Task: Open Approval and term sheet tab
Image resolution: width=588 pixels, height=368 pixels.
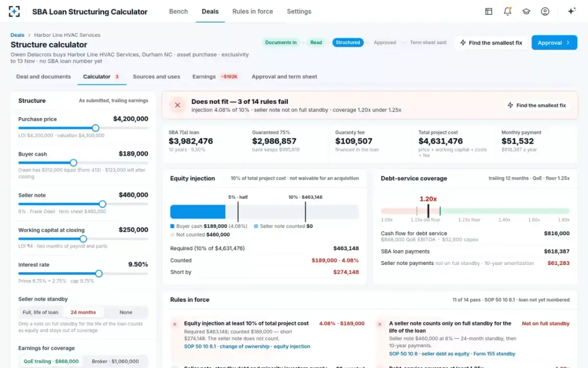Action: click(x=284, y=77)
